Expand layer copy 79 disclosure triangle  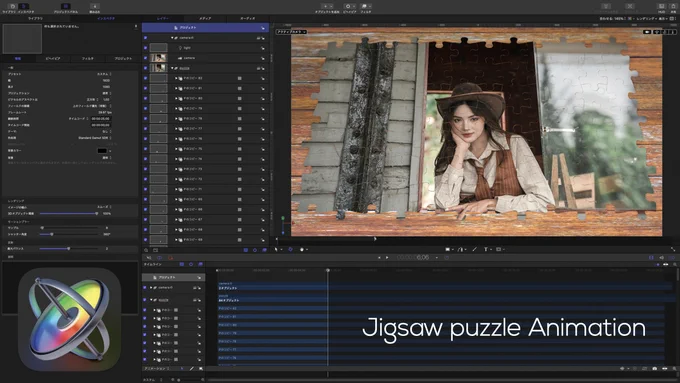tap(176, 109)
